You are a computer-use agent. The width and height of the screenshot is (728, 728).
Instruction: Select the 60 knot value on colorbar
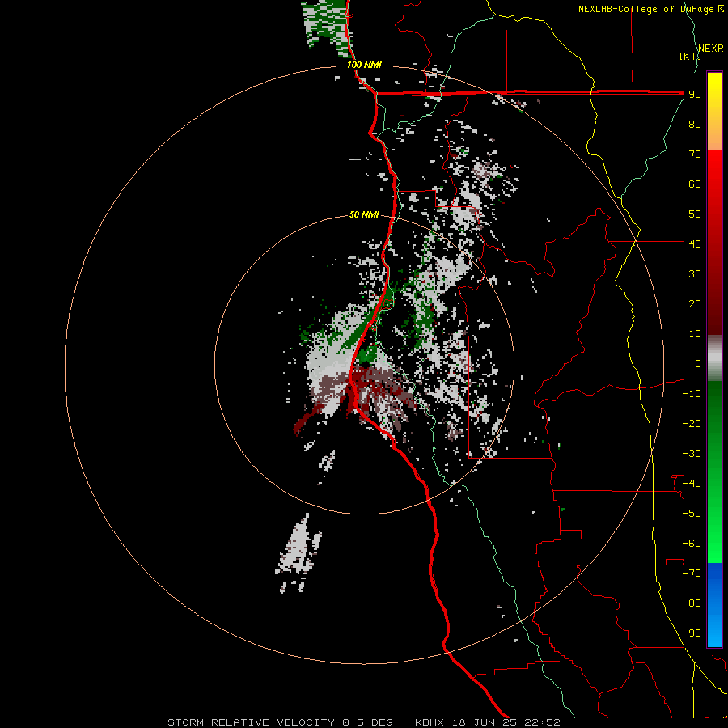[x=695, y=184]
